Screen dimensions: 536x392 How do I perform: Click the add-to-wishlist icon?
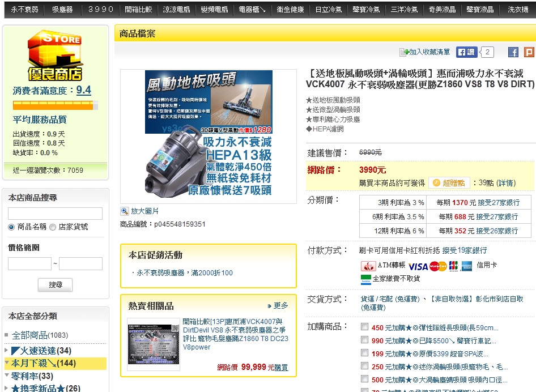pos(405,52)
